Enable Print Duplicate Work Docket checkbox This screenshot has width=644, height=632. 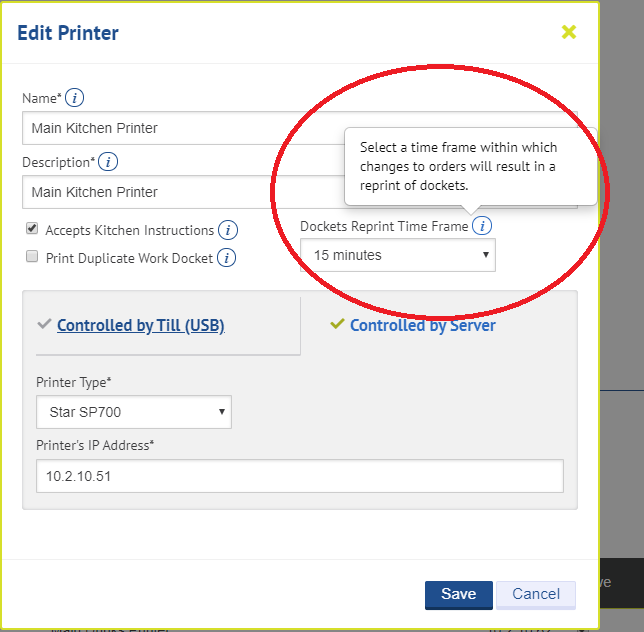[x=32, y=256]
